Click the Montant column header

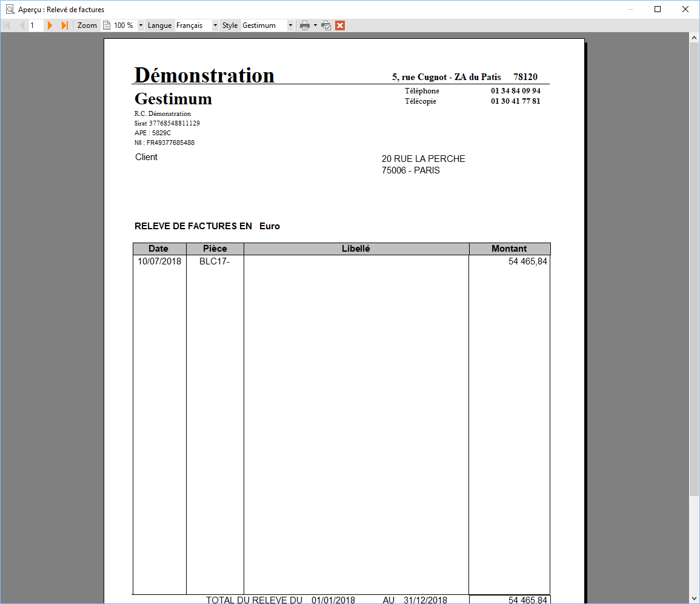509,249
